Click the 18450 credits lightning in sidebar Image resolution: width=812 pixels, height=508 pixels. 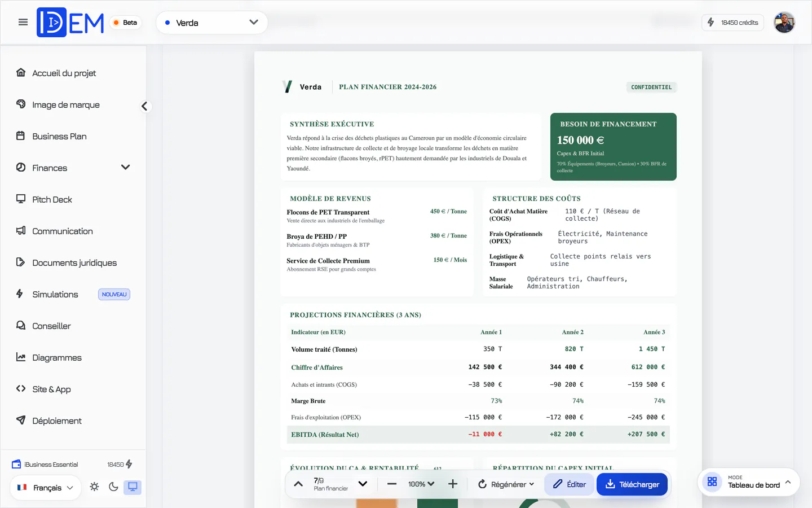(x=129, y=464)
